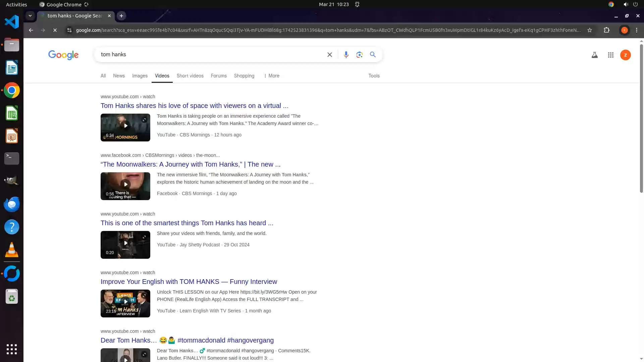Image resolution: width=644 pixels, height=362 pixels.
Task: Clear the search box with X icon
Action: 329,55
